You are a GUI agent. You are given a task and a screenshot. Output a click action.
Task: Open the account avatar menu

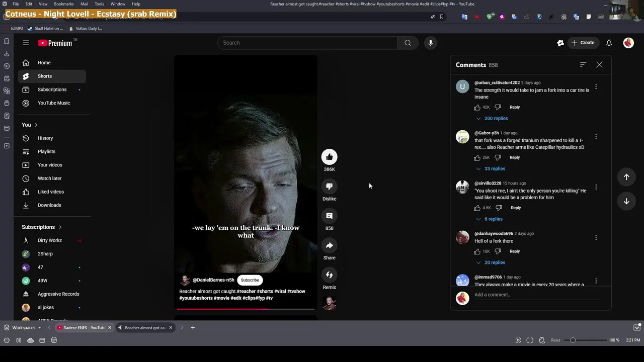pos(628,43)
